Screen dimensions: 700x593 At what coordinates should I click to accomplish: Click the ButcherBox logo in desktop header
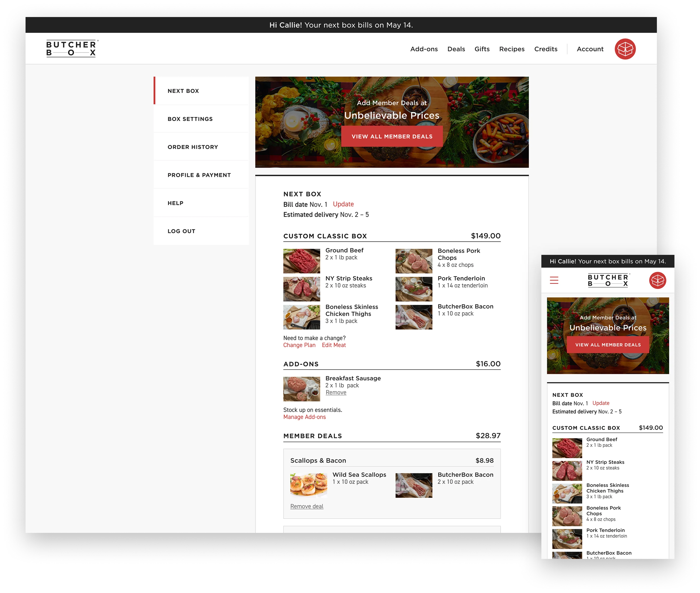point(72,48)
